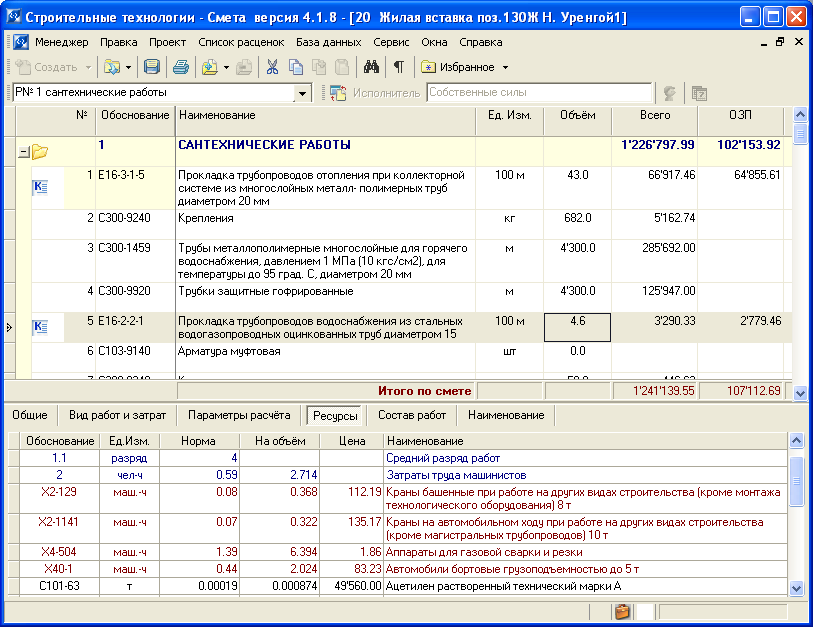Click the yellow folder icon of section САНТЕХНИЧЕСКИЕ РАБОТЫ
Viewport: 813px width, 627px height.
(40, 152)
